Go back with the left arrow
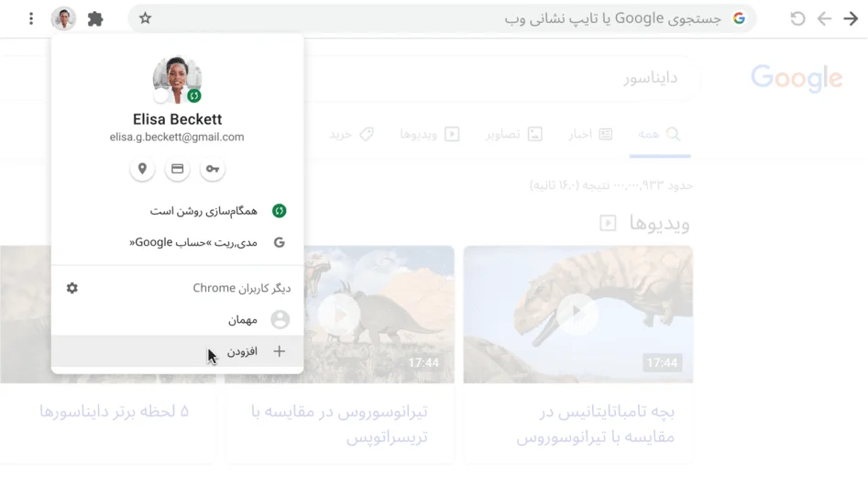 824,18
